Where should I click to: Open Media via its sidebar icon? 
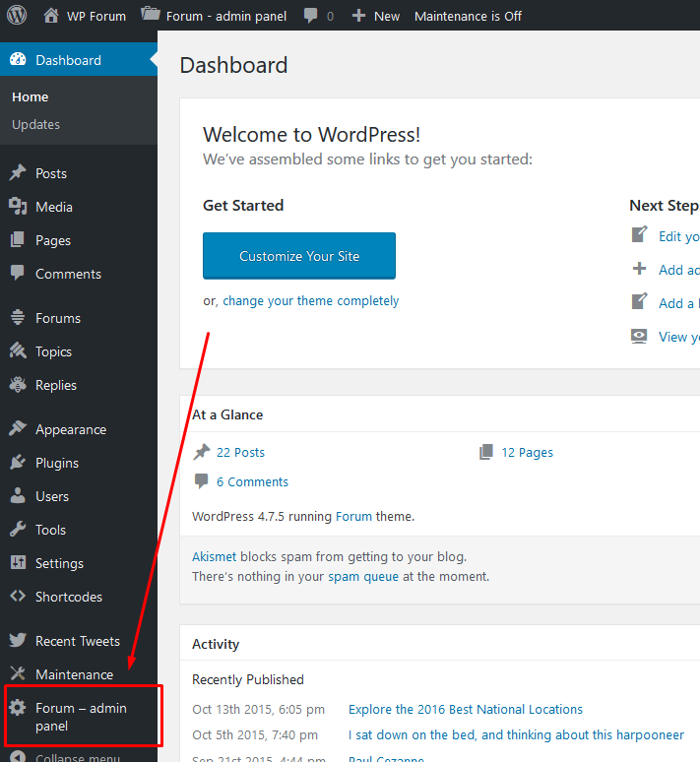click(18, 207)
